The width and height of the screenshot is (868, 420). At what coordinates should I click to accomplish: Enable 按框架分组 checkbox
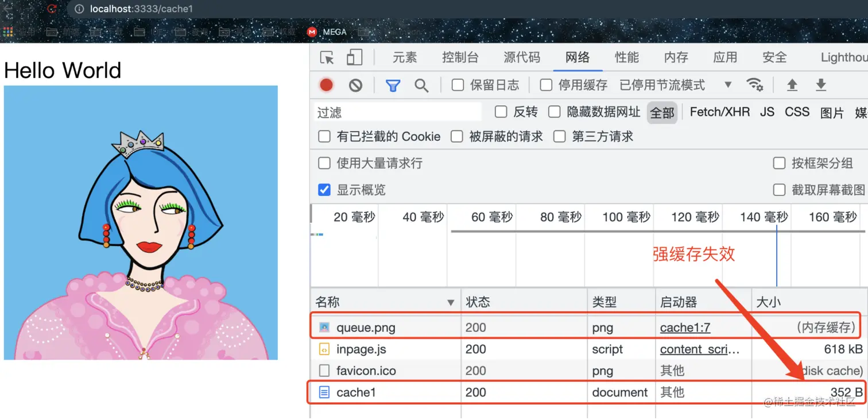779,163
